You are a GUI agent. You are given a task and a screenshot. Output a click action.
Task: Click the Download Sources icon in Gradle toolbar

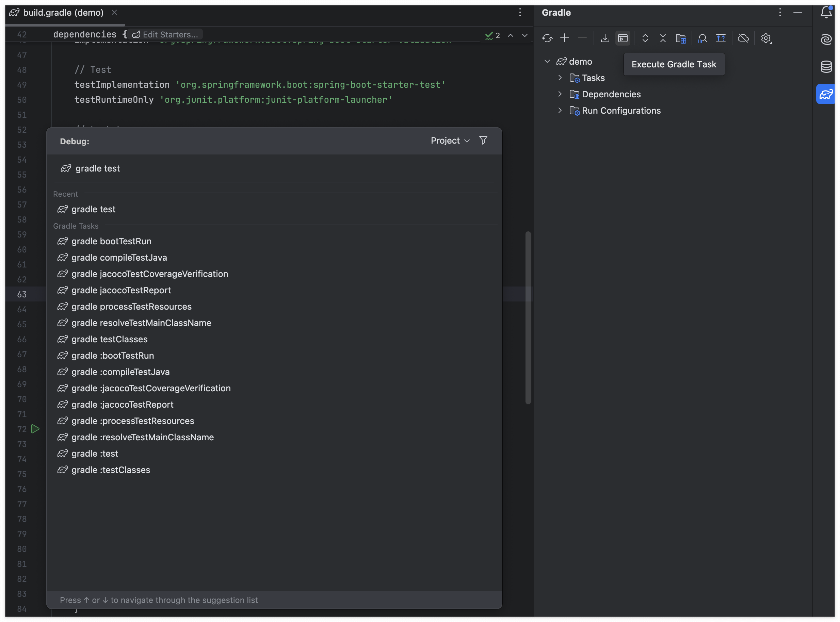(x=605, y=38)
